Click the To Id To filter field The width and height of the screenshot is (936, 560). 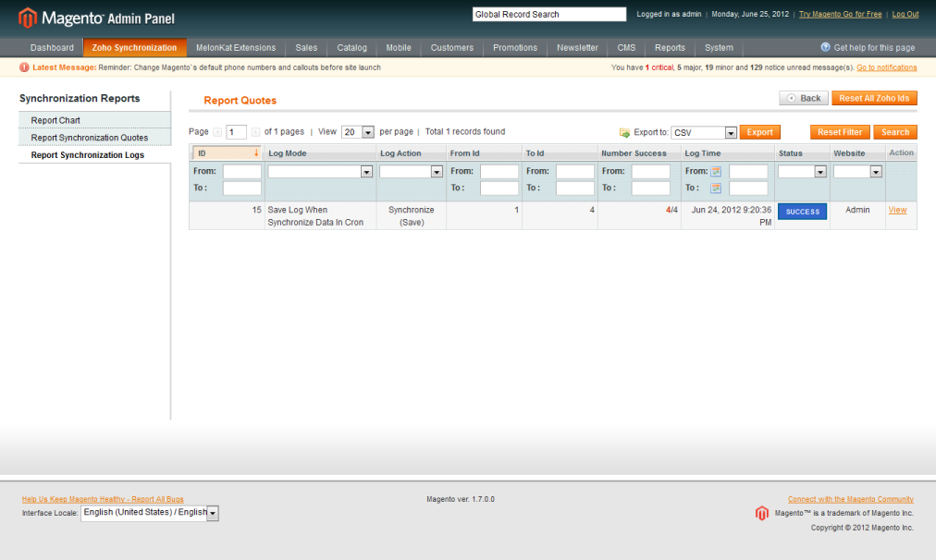pyautogui.click(x=575, y=189)
